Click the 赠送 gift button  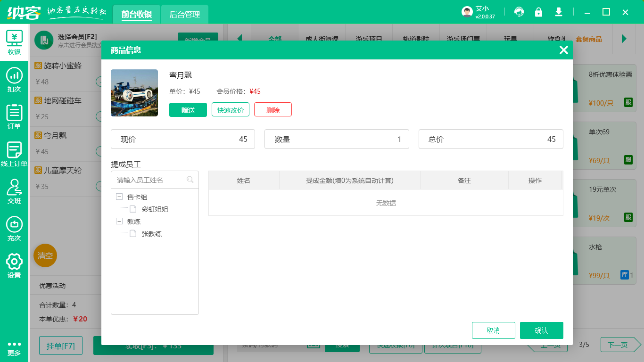188,109
